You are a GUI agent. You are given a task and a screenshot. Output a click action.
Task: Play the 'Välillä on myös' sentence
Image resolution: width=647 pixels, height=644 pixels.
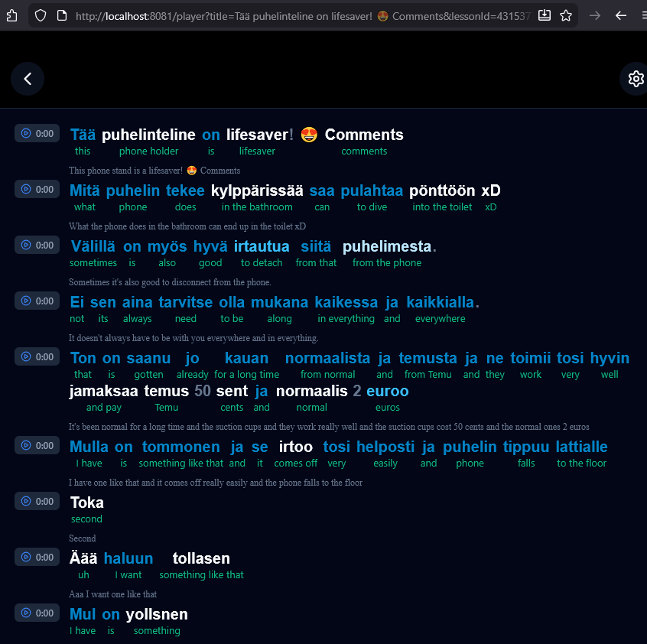[37, 245]
